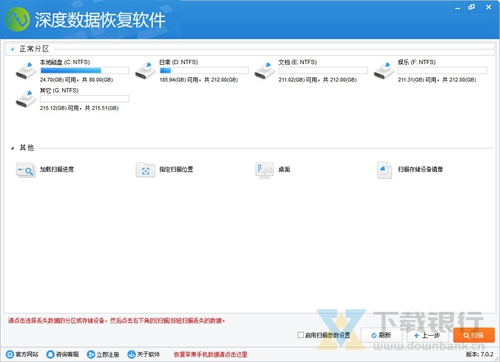Click the customer service consult icon
Screen dimensions: 500x362
[x=50, y=354]
